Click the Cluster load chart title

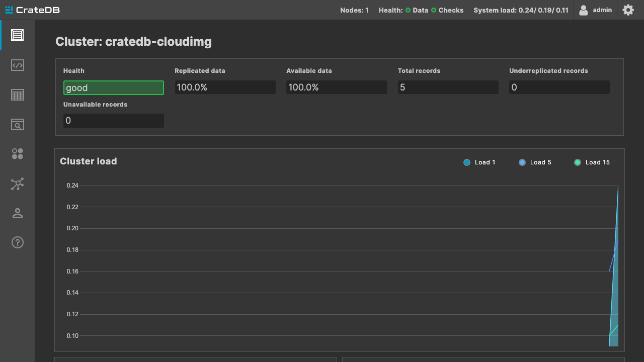89,161
